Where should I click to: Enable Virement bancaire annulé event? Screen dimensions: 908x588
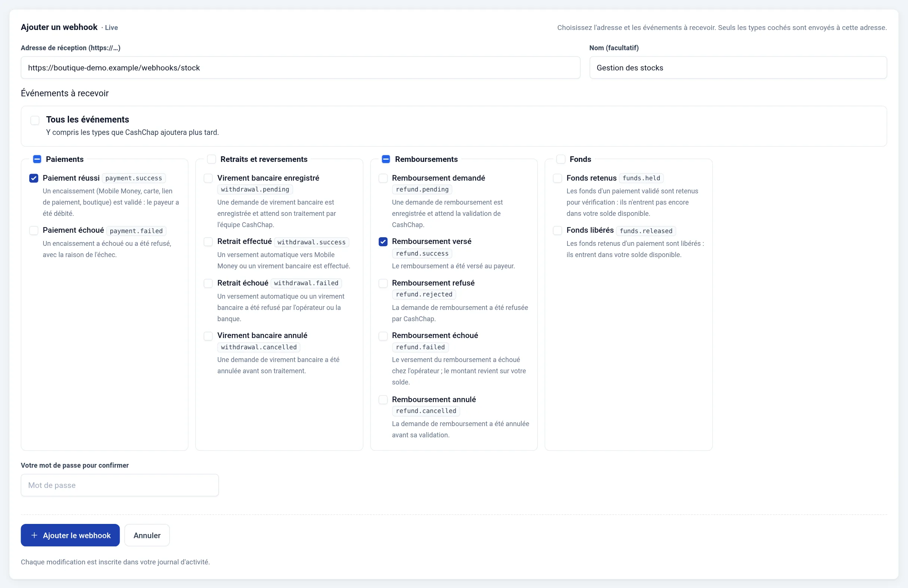[x=208, y=336]
